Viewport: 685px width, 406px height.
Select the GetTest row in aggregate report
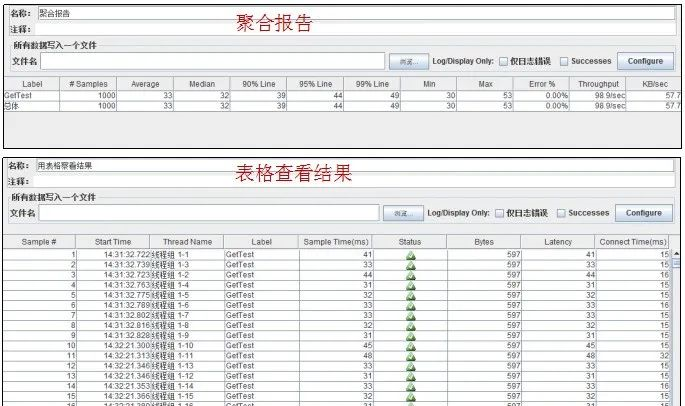point(342,95)
